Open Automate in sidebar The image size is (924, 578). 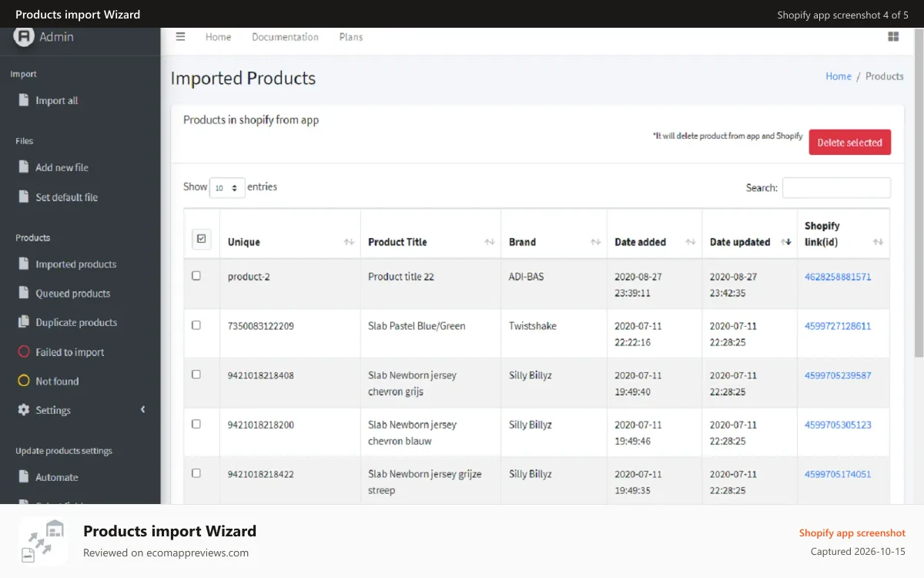coord(56,477)
